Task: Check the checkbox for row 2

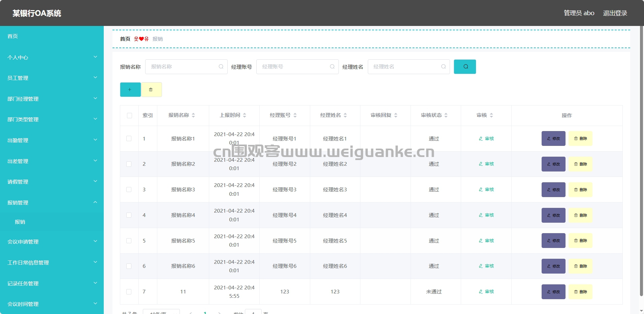Action: point(129,164)
